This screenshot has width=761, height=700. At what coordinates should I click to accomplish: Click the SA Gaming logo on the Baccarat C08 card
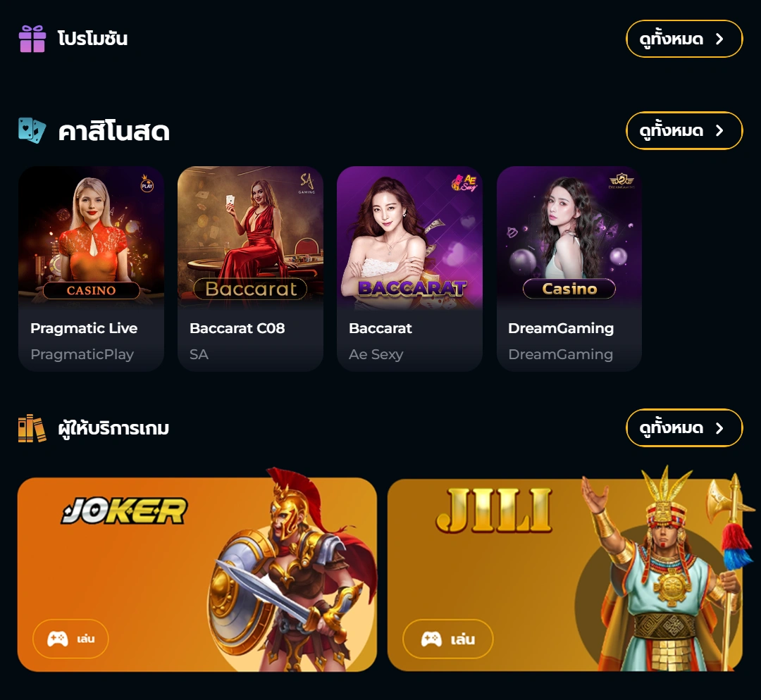307,183
